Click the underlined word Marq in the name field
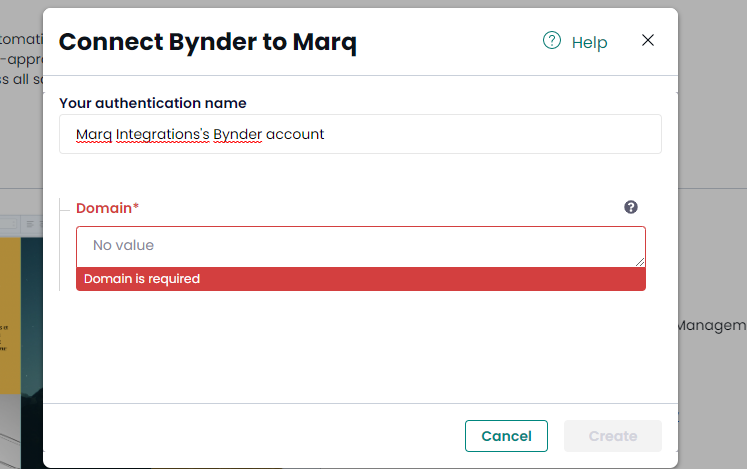 [94, 135]
